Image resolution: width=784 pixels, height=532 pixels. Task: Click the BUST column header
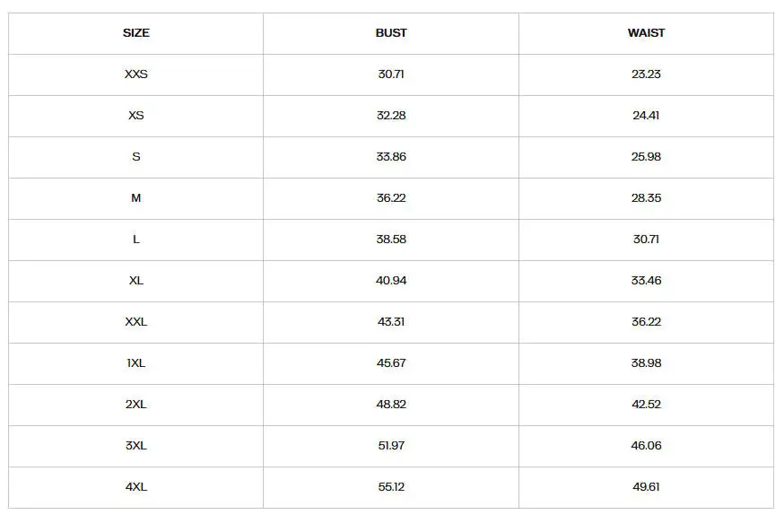click(x=391, y=33)
